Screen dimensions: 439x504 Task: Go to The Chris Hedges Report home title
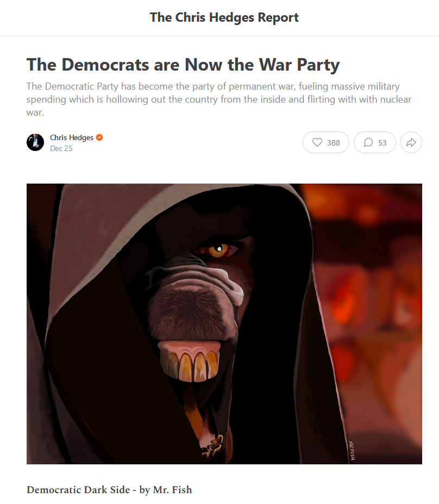pos(224,17)
